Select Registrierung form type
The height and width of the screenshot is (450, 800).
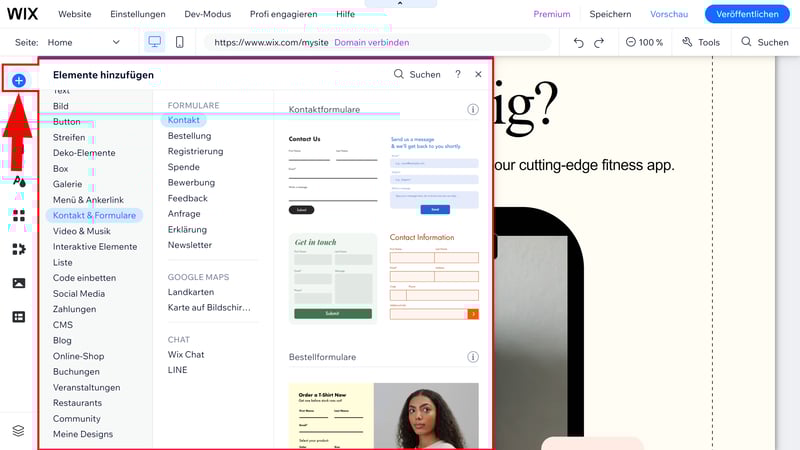(x=195, y=151)
